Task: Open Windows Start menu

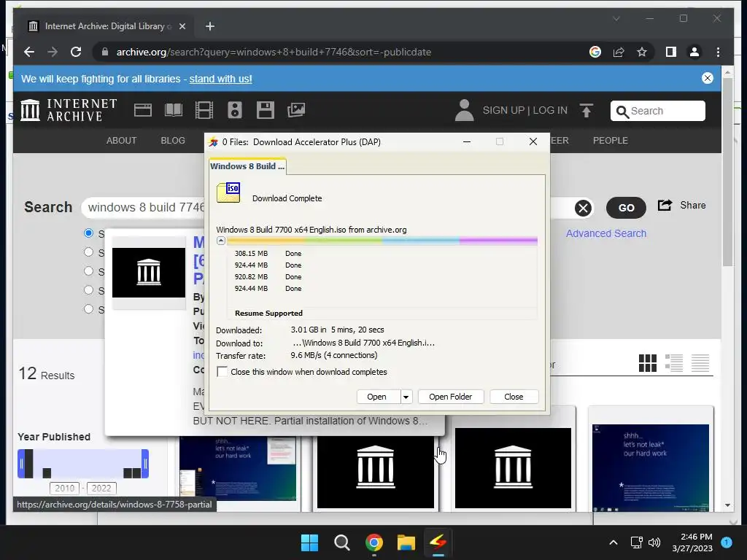Action: point(309,542)
